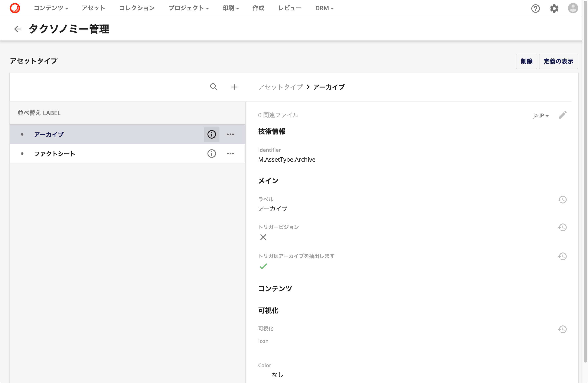The width and height of the screenshot is (588, 383).
Task: Sort the list by 並べ替え LABEL
Action: pyautogui.click(x=39, y=113)
